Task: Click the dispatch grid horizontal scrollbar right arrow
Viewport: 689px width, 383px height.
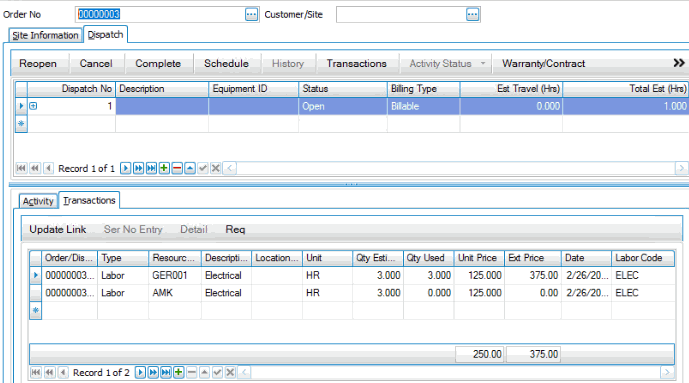Action: (682, 168)
